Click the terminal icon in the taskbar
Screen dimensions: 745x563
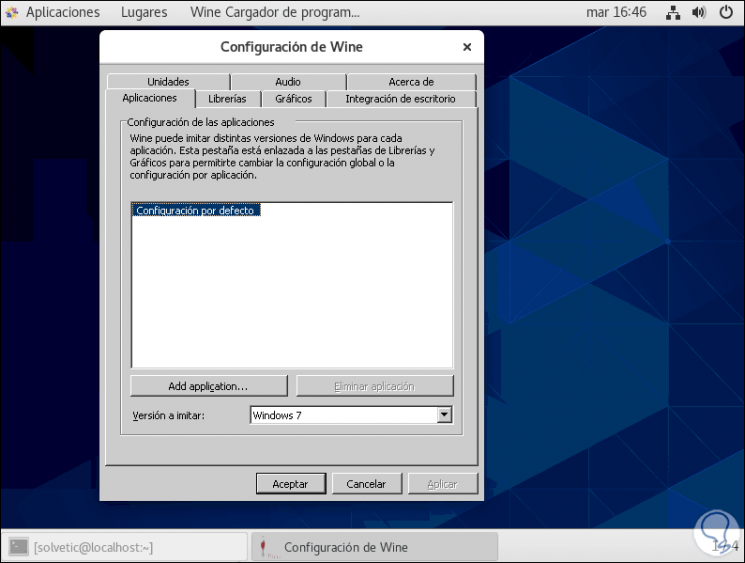click(19, 547)
